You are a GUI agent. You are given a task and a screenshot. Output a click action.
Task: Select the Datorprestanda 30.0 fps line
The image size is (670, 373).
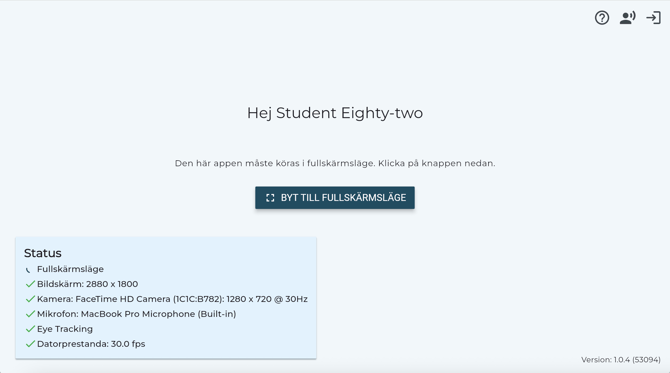click(x=91, y=344)
